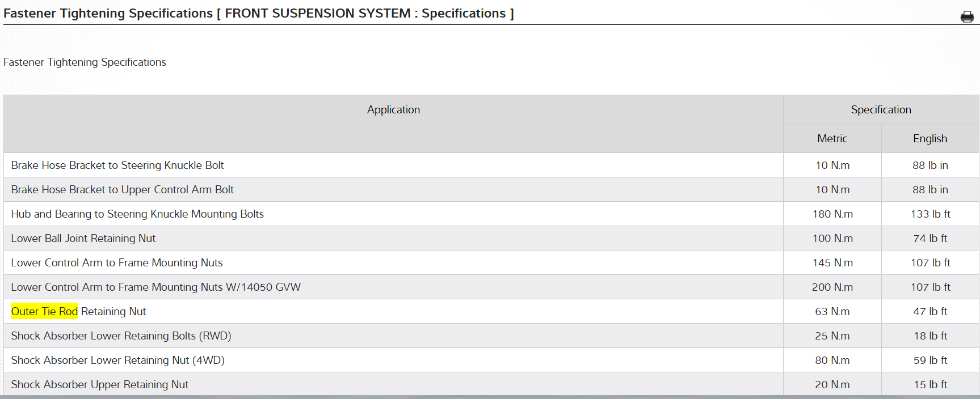Image resolution: width=980 pixels, height=399 pixels.
Task: Select the 200 N.m metric cell
Action: point(832,287)
